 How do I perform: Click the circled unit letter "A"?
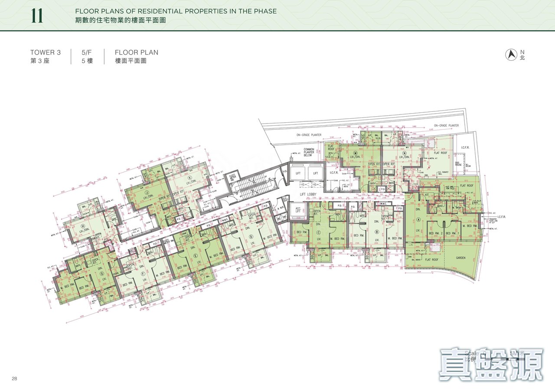(418, 219)
